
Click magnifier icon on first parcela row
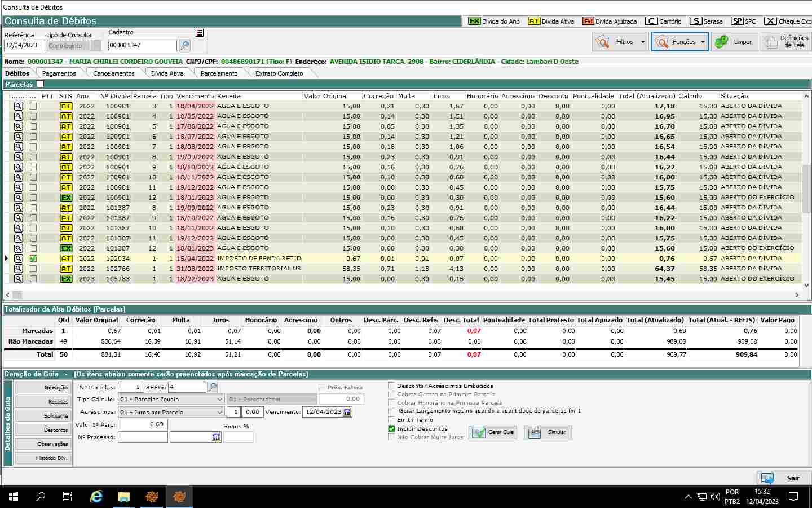pos(19,106)
